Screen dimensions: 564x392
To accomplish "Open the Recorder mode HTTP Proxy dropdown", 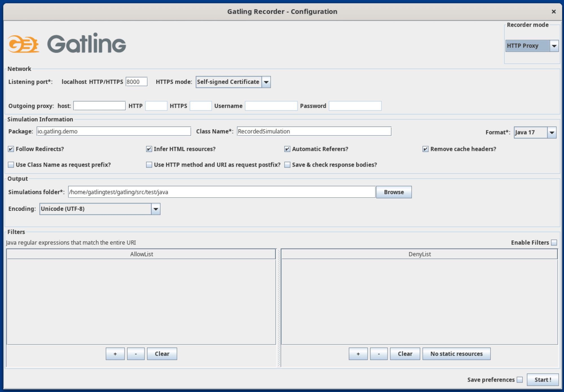I will point(532,46).
